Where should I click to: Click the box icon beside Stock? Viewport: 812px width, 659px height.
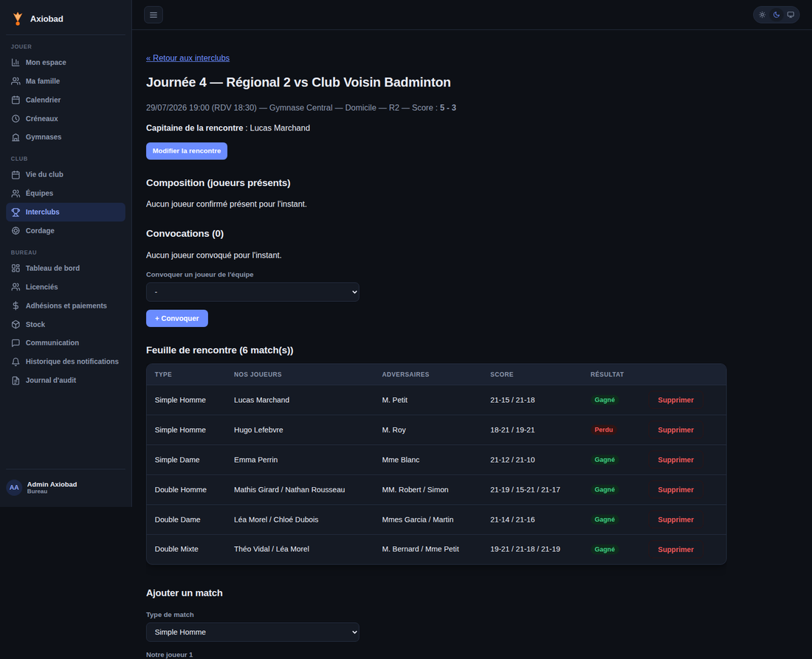pos(16,325)
